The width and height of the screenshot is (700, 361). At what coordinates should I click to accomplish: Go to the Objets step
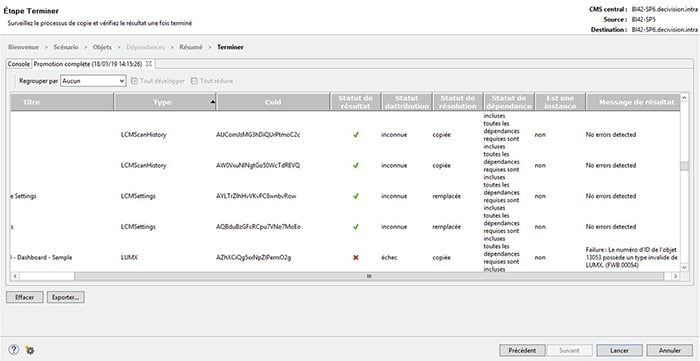[102, 47]
